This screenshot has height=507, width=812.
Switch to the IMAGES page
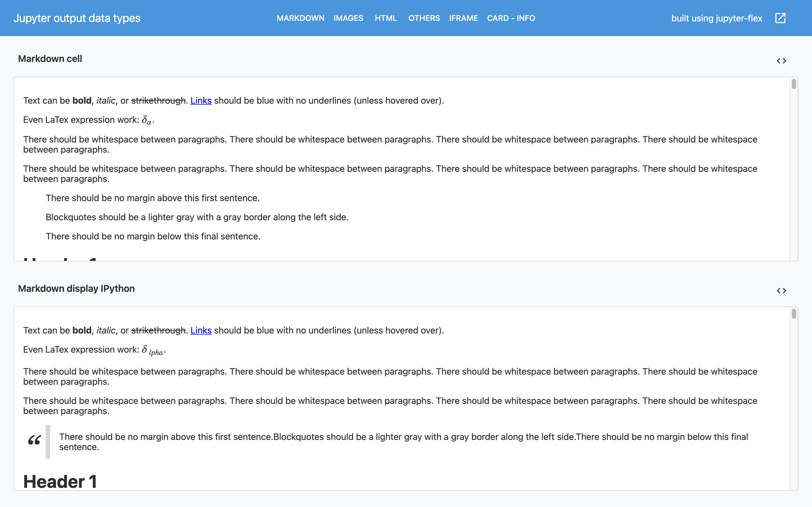point(348,18)
